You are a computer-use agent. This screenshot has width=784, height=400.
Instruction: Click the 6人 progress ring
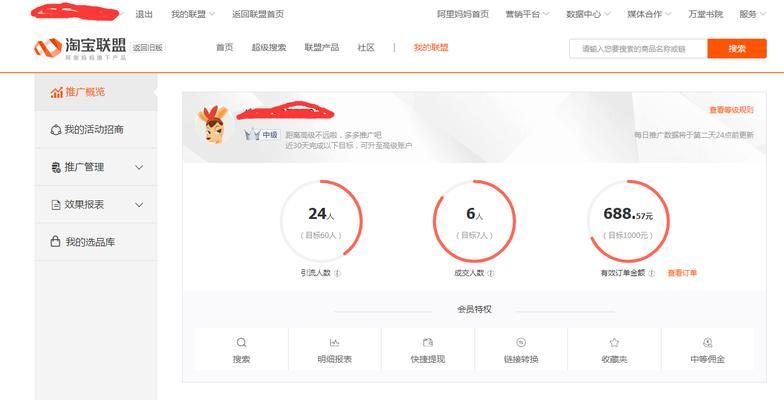[474, 221]
